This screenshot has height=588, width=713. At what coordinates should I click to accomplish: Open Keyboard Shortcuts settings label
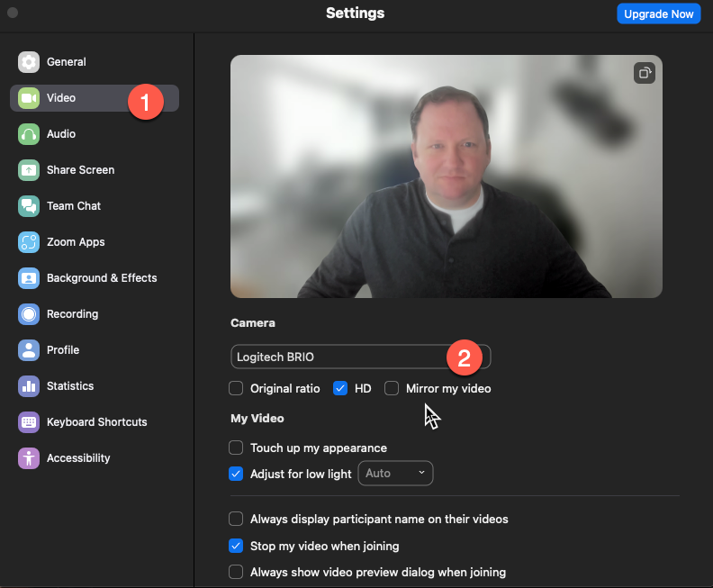point(97,422)
